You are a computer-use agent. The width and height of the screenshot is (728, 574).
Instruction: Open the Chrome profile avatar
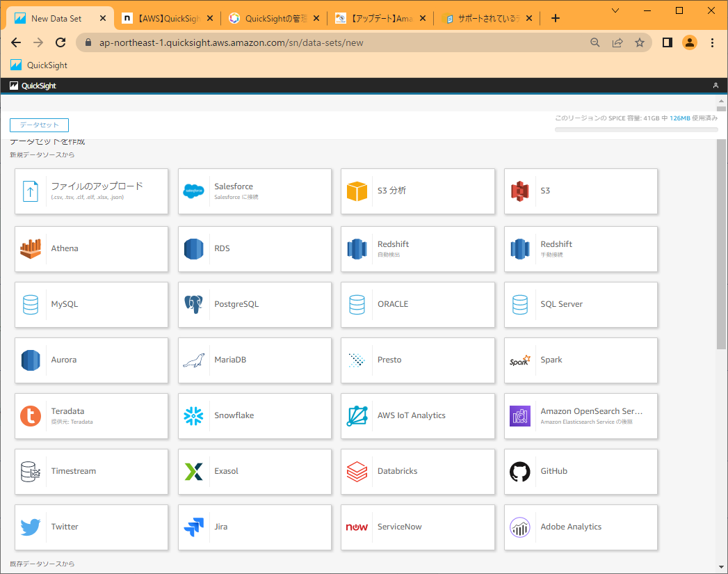click(690, 42)
